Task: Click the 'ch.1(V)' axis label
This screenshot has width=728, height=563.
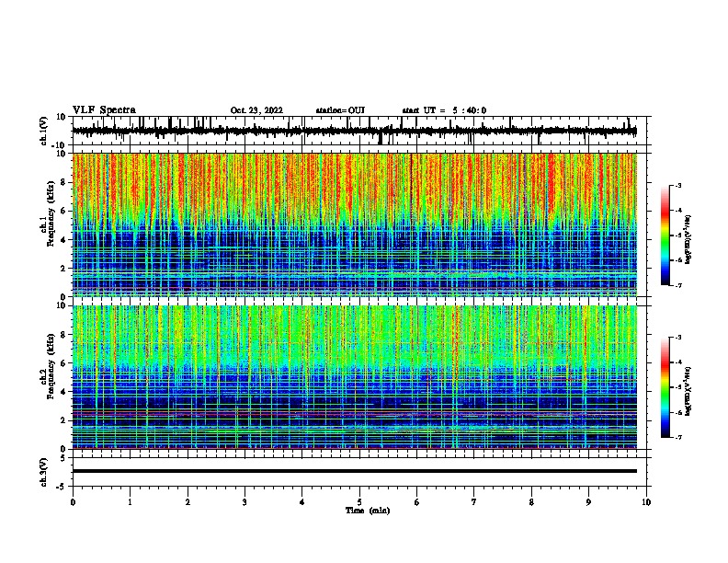Action: click(44, 131)
